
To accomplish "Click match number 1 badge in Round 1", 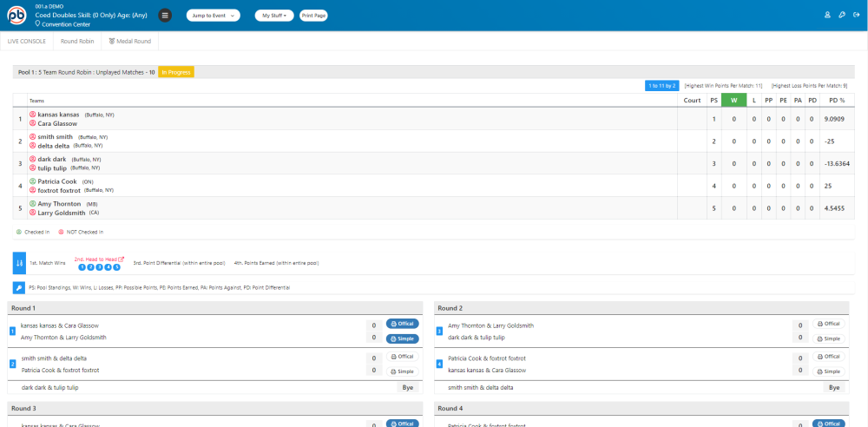I will click(12, 332).
